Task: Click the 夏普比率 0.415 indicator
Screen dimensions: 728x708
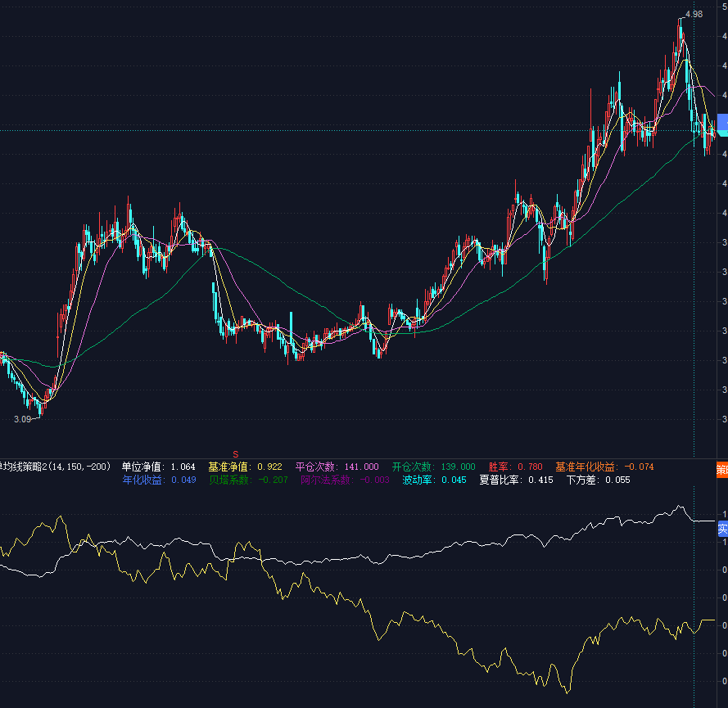Action: (x=516, y=480)
